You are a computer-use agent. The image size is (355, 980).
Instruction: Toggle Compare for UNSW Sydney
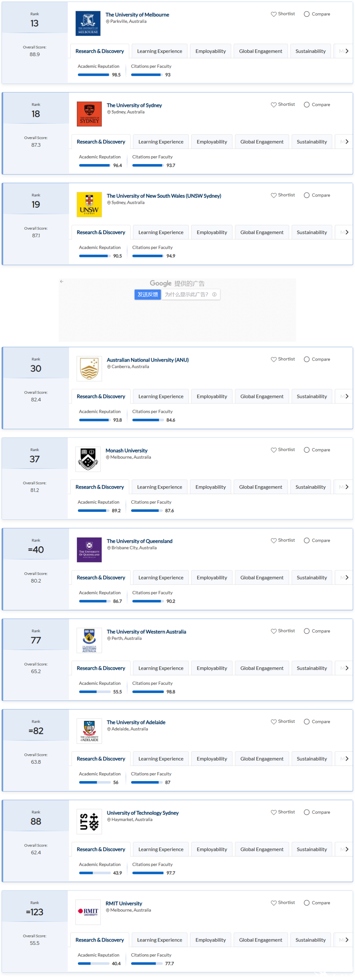point(307,195)
